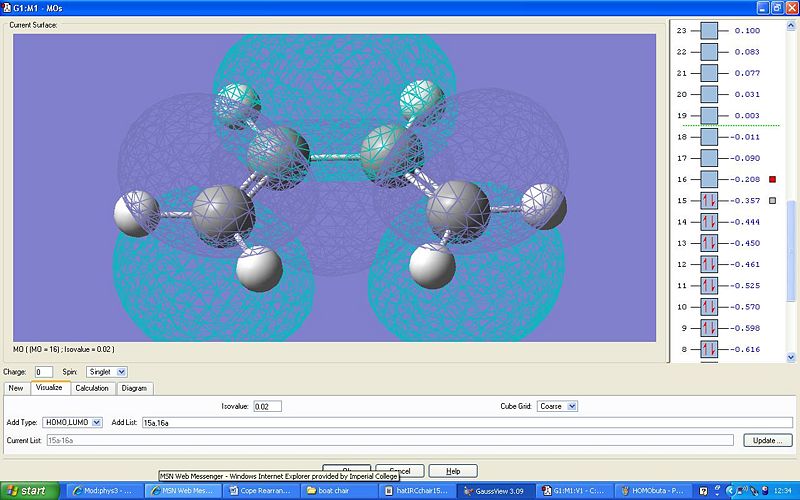Click energy value -0.208
The image size is (800, 500).
(x=745, y=180)
